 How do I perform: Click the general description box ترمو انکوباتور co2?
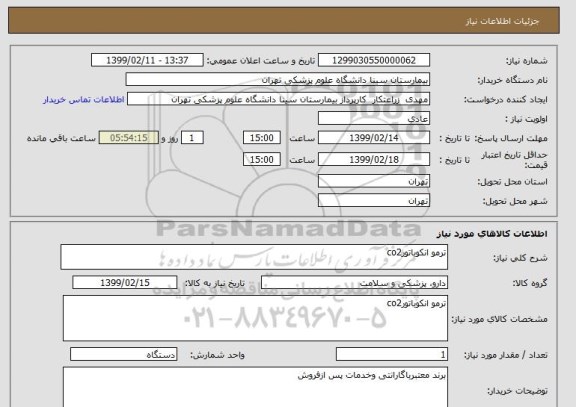[254, 257]
